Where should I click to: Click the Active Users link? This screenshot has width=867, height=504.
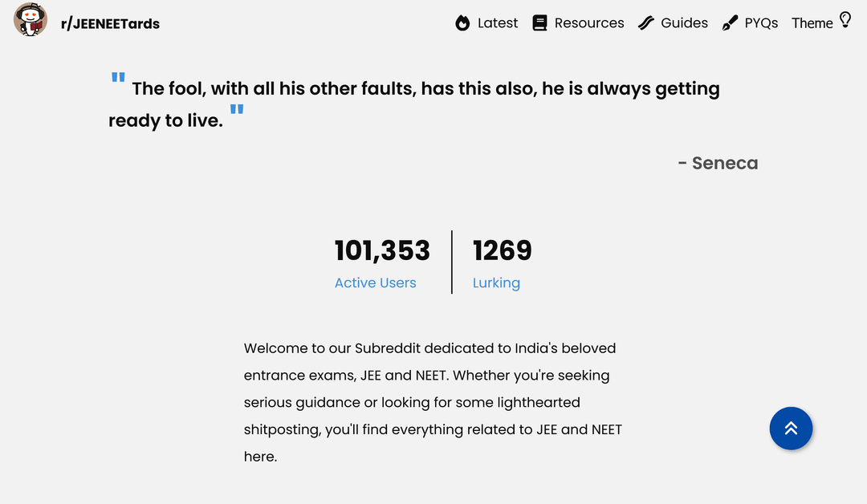tap(375, 282)
